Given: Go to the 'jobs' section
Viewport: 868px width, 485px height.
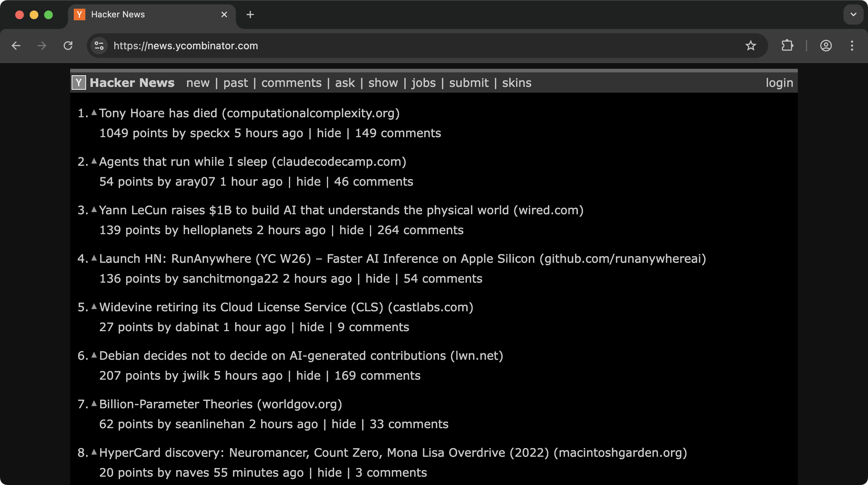Looking at the screenshot, I should tap(424, 83).
